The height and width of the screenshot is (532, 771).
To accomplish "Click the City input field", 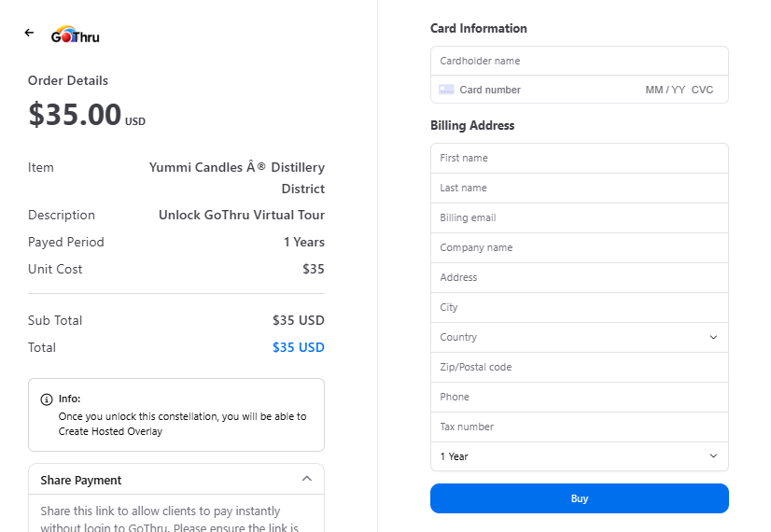I will (579, 307).
